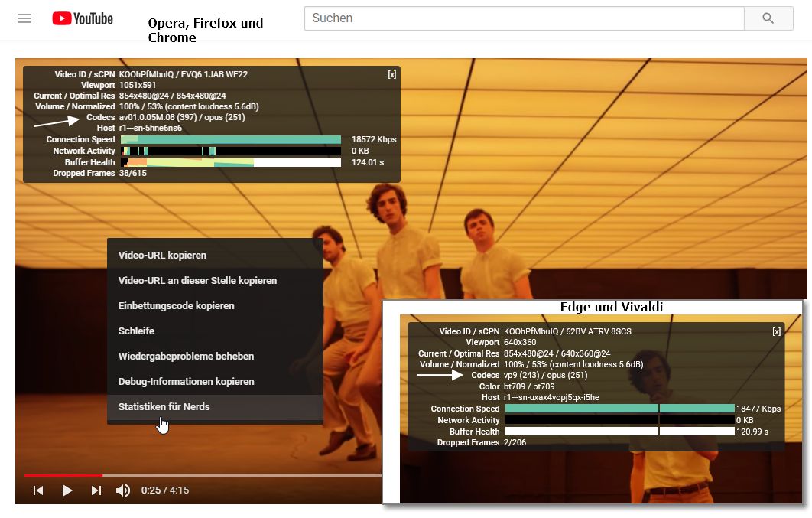812x518 pixels.
Task: Click the '0:25 / 4:15' time display
Action: coord(165,490)
